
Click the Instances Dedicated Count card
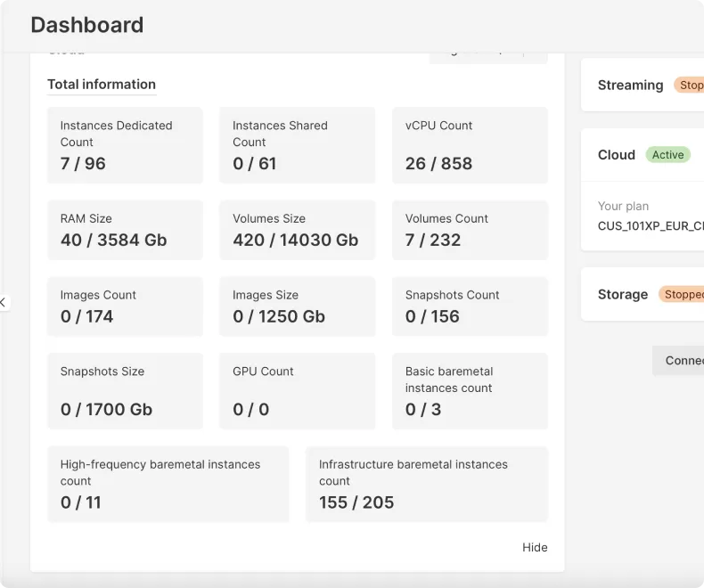(125, 145)
